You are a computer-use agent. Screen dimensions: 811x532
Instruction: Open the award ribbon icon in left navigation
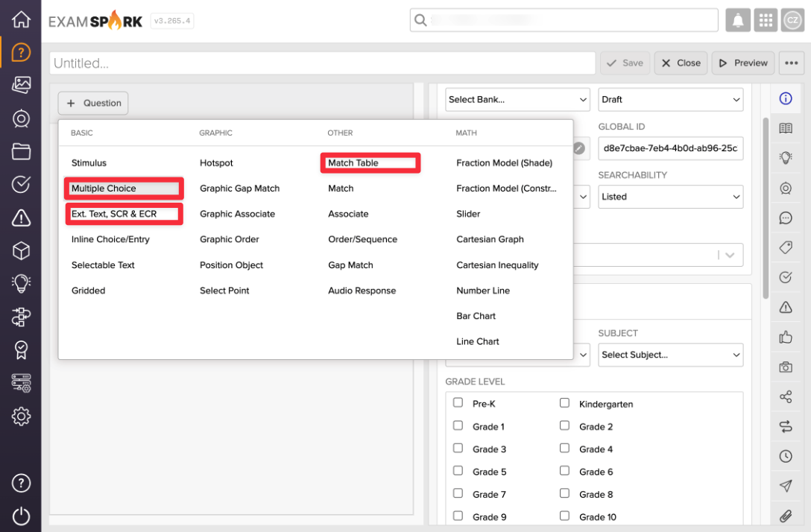tap(21, 350)
